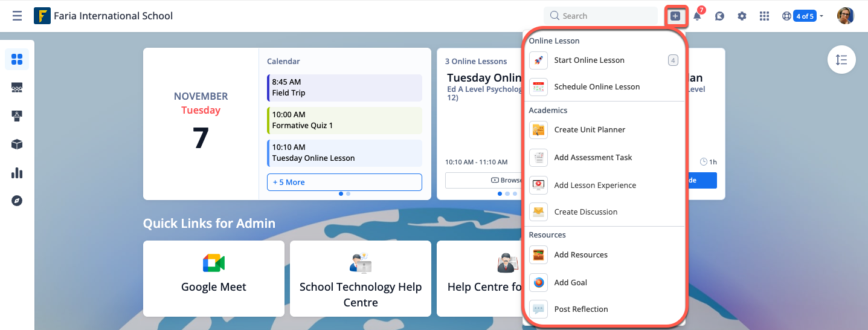Open the compass explore sidebar icon
Screen dimensions: 868x330
(x=17, y=201)
